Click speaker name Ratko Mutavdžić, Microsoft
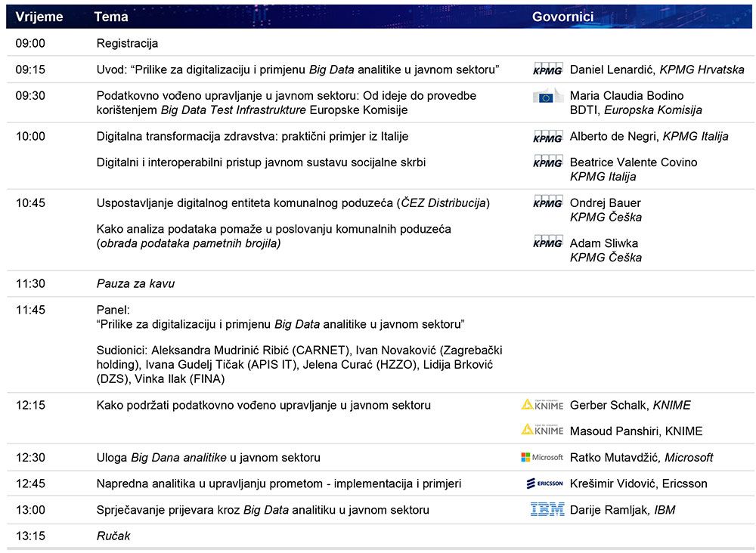The height and width of the screenshot is (553, 756). pos(641,457)
